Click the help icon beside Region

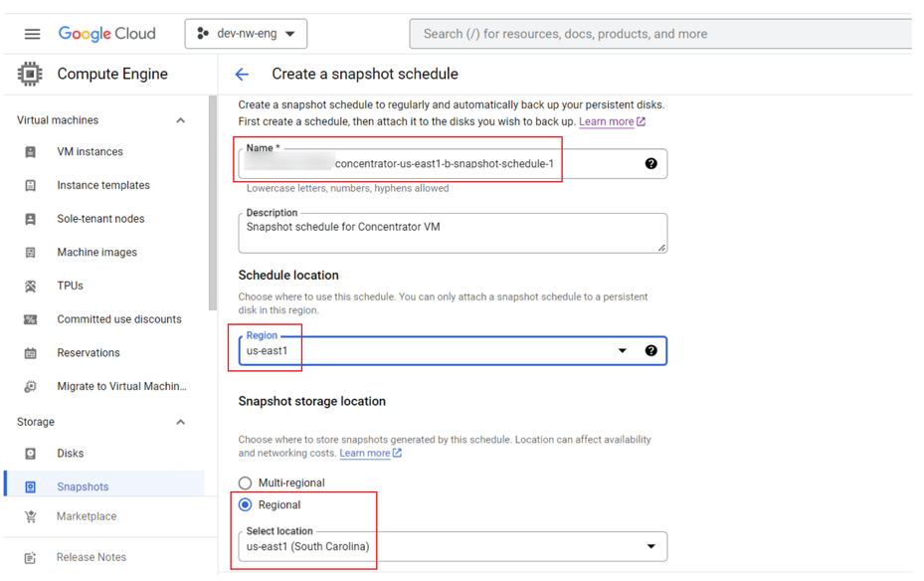click(x=650, y=351)
